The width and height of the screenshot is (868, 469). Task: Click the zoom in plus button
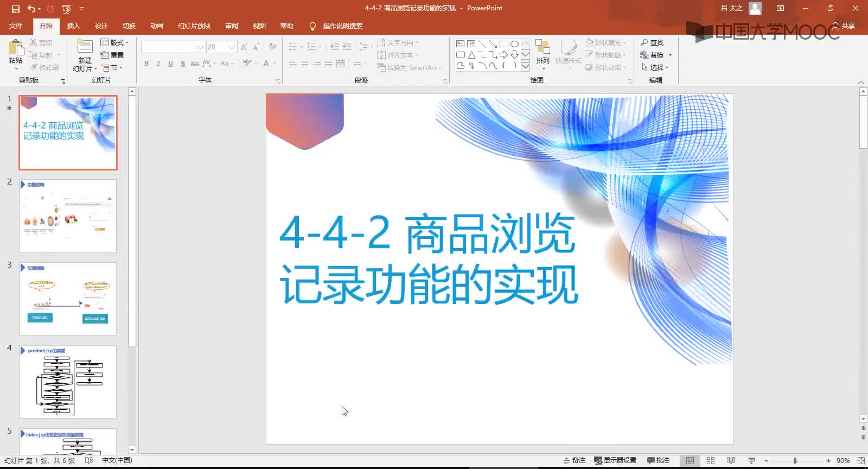[828, 460]
